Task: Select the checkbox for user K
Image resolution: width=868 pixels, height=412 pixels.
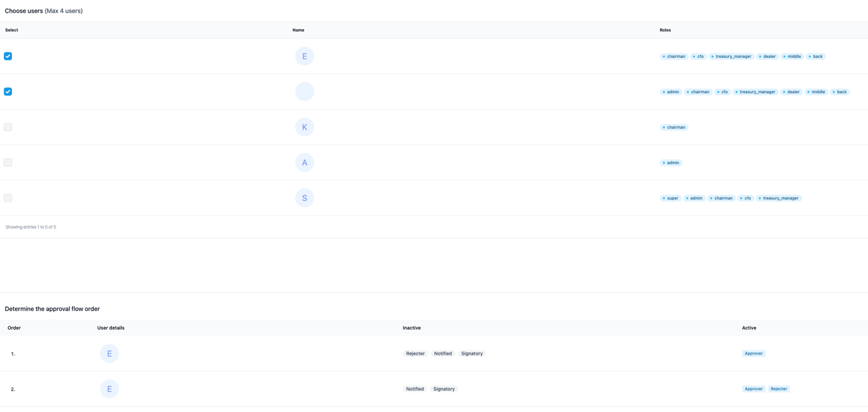Action: 8,126
